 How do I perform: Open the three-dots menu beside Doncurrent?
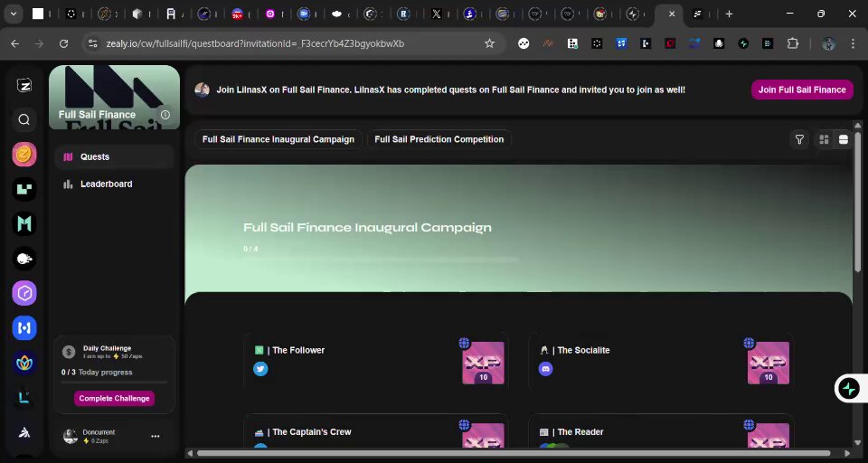coord(156,437)
